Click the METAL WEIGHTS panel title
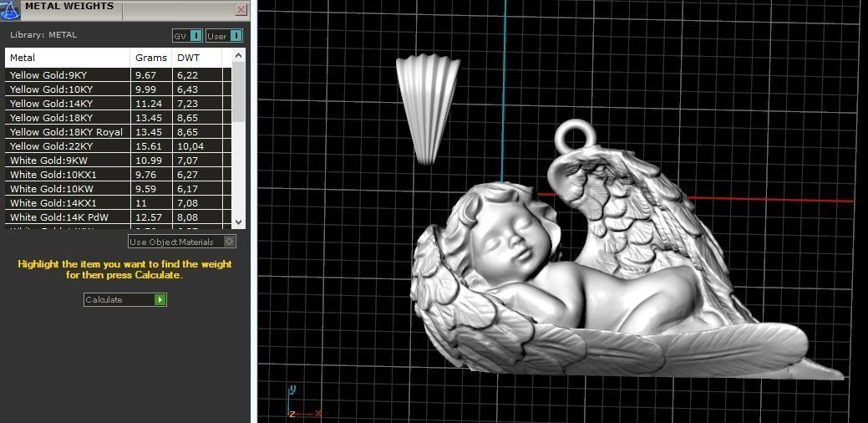 pyautogui.click(x=69, y=7)
